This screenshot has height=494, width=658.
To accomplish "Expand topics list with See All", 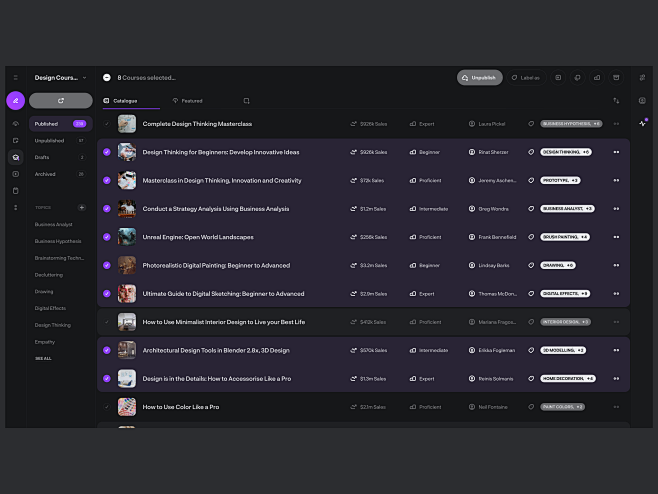I will click(x=43, y=358).
